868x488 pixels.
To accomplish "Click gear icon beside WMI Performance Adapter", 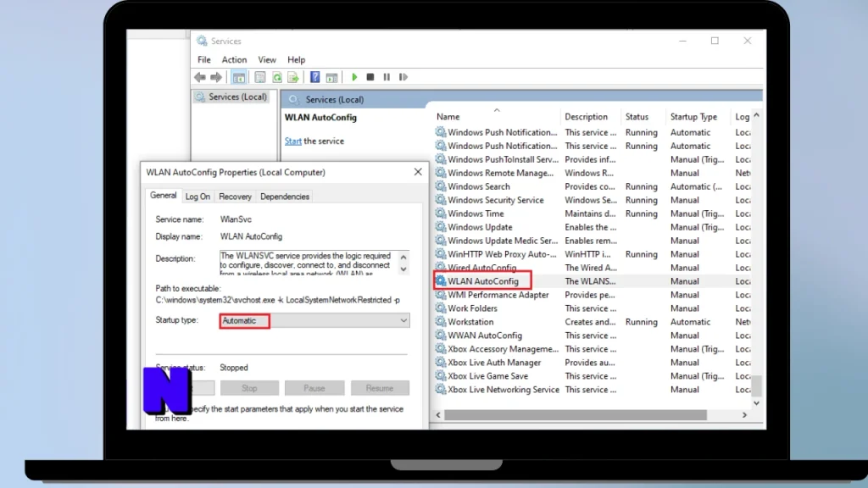I will coord(441,295).
